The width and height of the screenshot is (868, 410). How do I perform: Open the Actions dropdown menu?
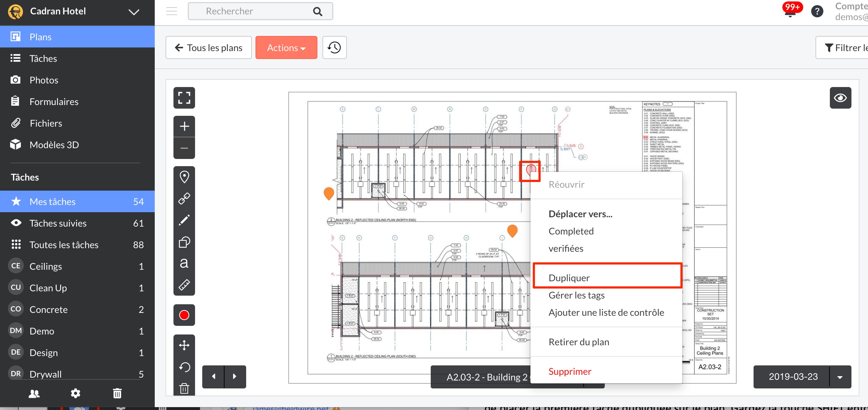point(286,47)
